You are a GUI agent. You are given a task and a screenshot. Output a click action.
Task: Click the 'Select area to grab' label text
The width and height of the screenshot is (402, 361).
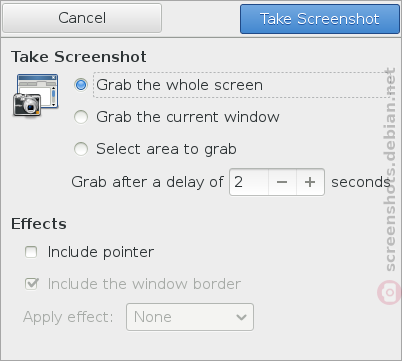tap(166, 149)
